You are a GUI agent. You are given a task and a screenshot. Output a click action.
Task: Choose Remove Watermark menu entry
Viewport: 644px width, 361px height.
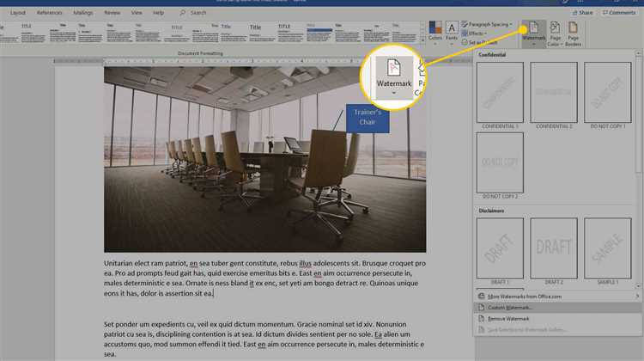point(558,319)
